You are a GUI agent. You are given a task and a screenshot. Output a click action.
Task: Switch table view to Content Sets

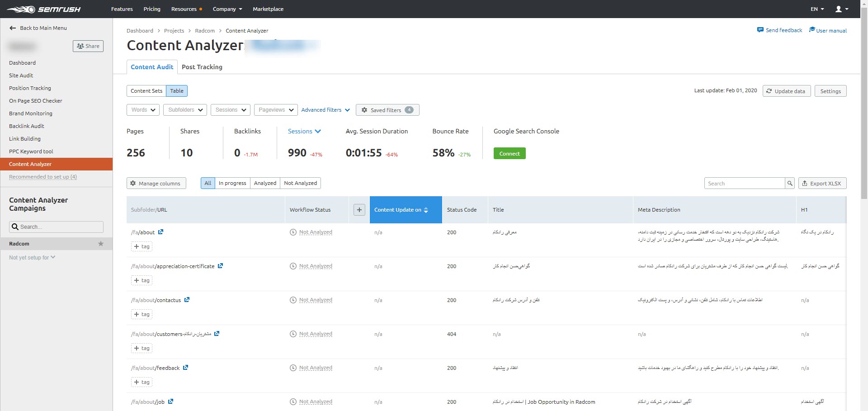coord(146,91)
